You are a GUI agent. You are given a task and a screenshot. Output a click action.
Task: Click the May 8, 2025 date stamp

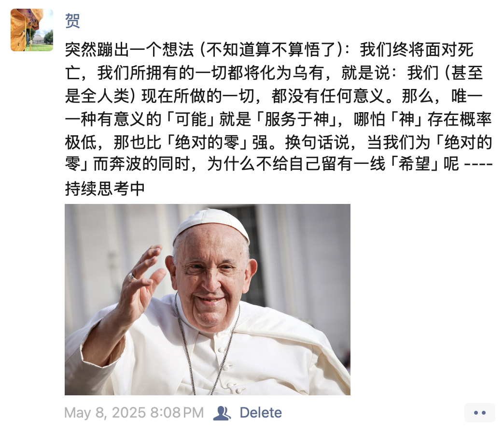click(x=105, y=413)
